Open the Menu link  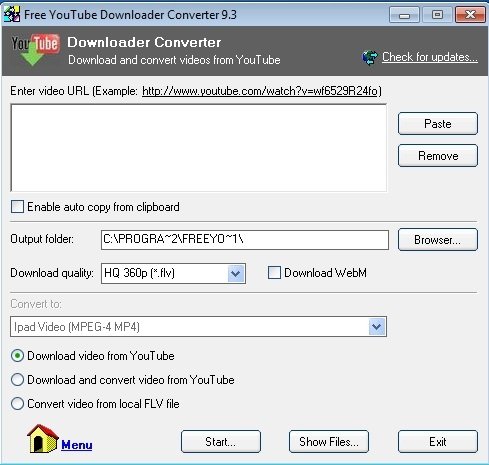(x=77, y=445)
